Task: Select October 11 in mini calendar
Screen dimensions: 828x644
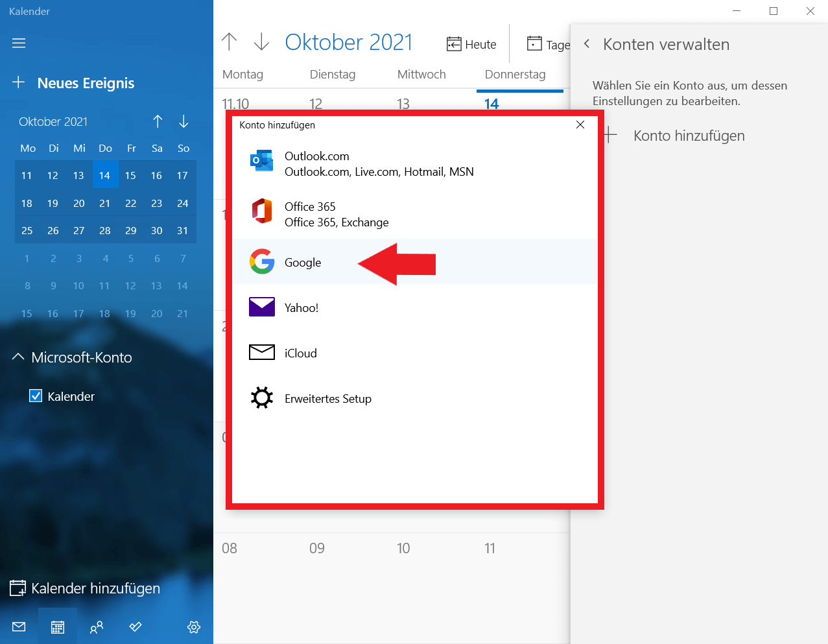Action: [27, 175]
